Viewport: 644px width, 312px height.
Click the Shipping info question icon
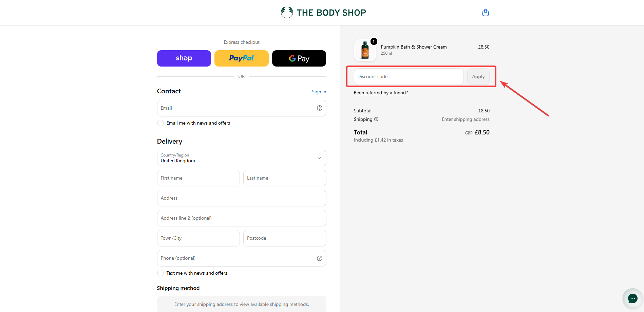pyautogui.click(x=376, y=119)
